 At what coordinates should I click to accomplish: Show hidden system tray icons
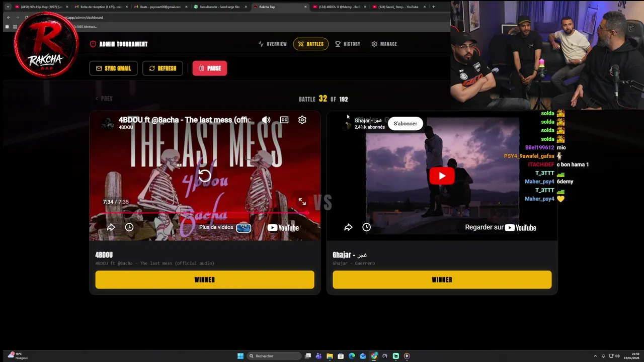595,356
